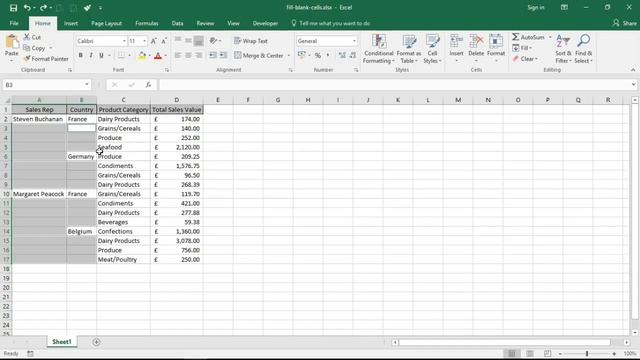640x360 pixels.
Task: Click the Accounting Number Format icon
Action: coord(302,55)
